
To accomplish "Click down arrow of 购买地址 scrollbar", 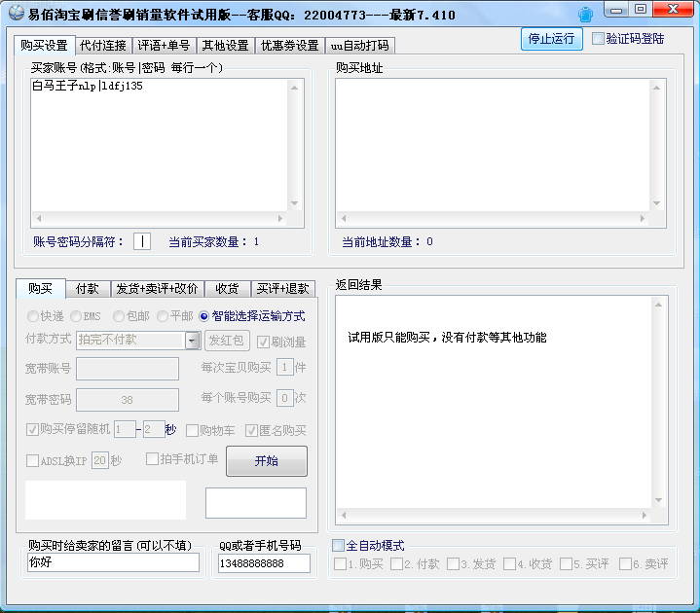I will (657, 203).
